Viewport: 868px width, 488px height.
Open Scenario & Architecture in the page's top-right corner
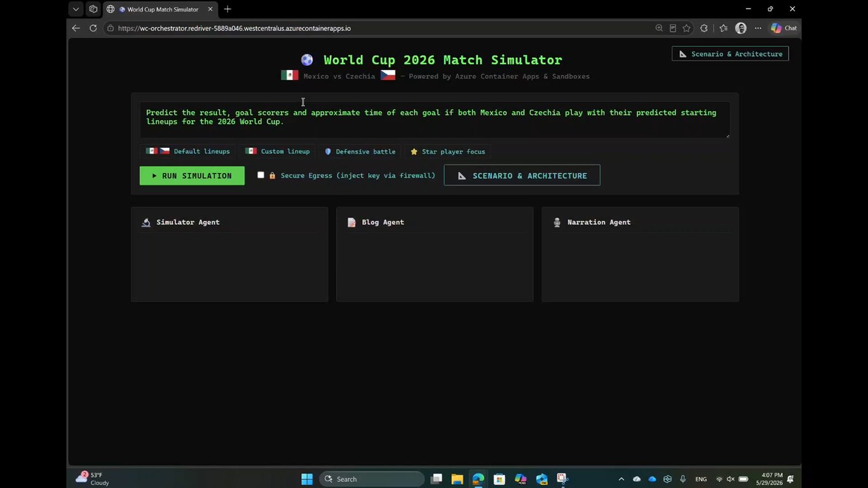click(730, 54)
